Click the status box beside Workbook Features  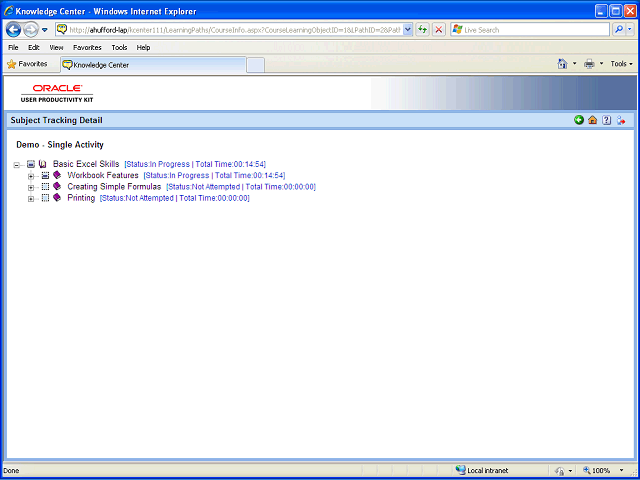[x=45, y=176]
